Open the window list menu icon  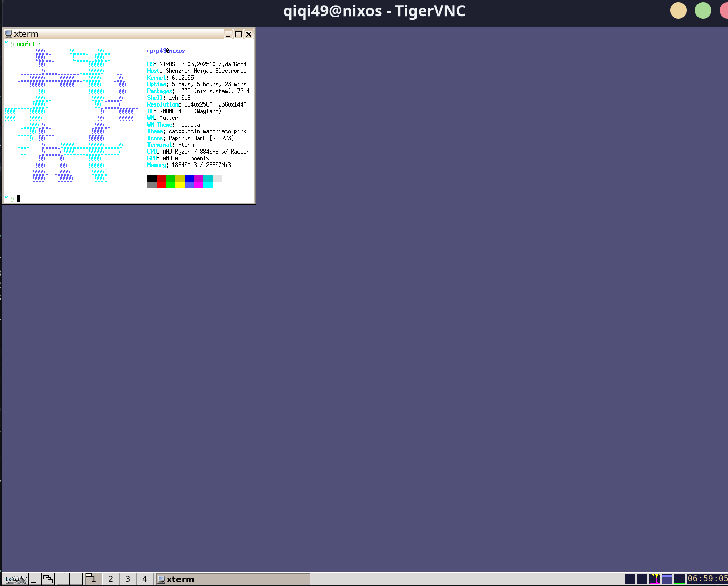click(x=48, y=579)
